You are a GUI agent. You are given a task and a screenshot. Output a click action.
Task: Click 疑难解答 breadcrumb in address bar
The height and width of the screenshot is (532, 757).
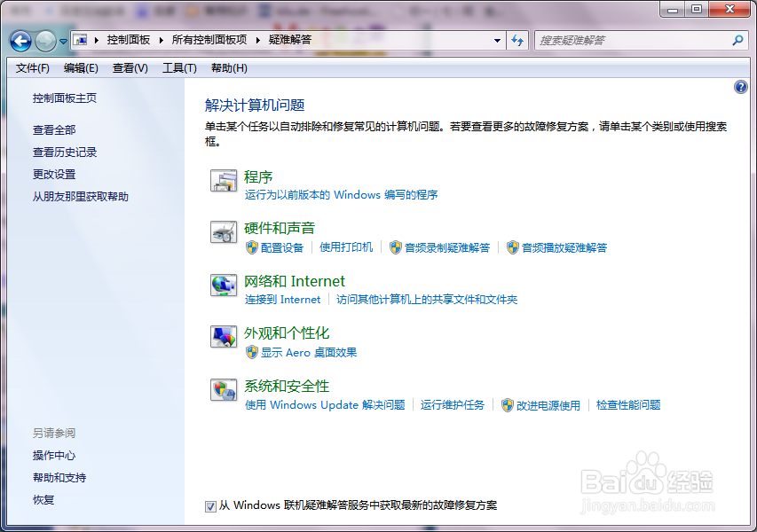coord(290,40)
